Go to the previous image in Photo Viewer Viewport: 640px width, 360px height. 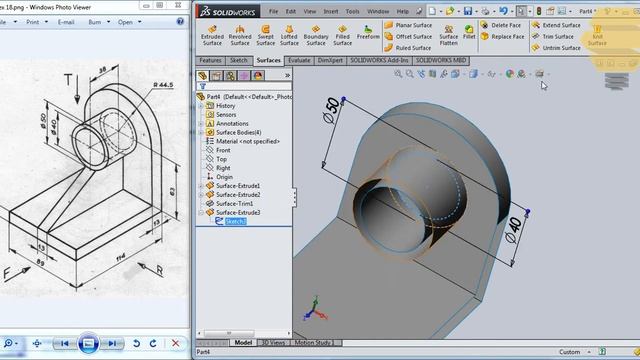(x=64, y=344)
